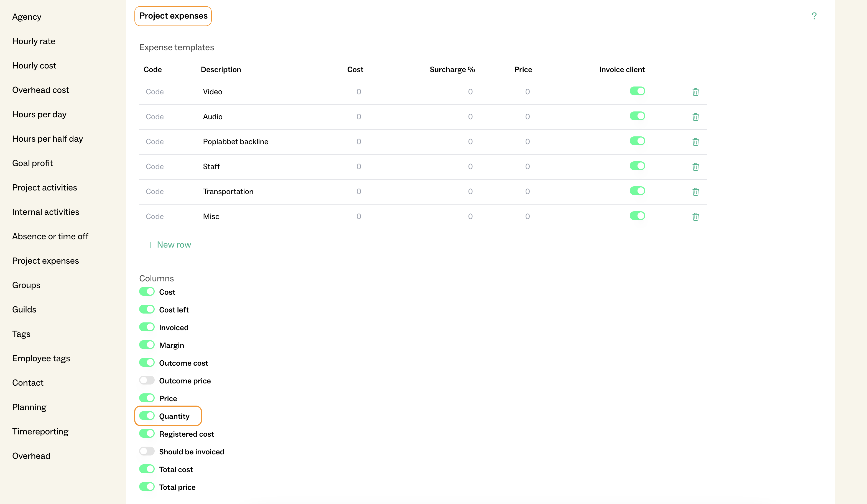
Task: Enable the Outcome price column
Action: pyautogui.click(x=147, y=380)
